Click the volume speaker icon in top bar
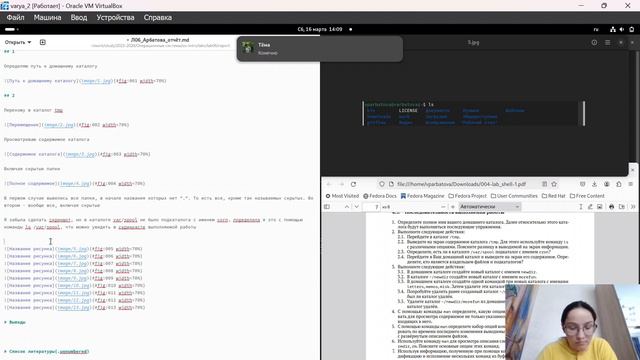 tap(622, 29)
